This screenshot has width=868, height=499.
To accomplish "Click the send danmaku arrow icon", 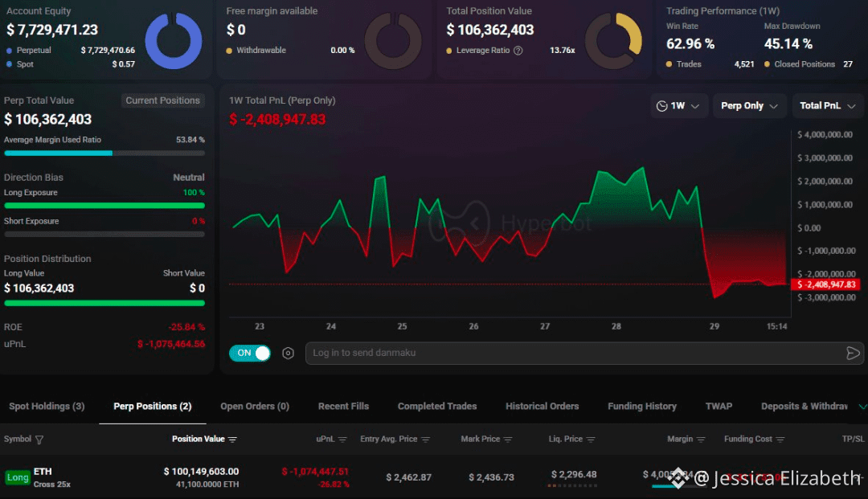I will (853, 353).
